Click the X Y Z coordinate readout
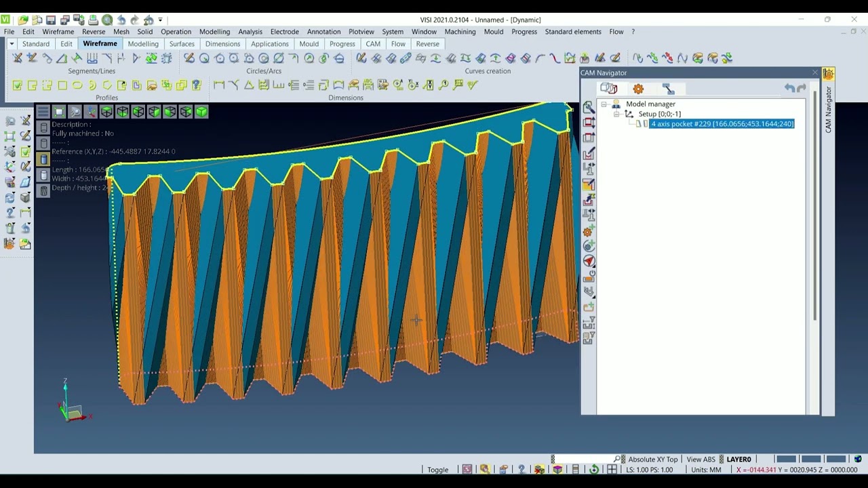This screenshot has height=488, width=868. click(x=796, y=470)
